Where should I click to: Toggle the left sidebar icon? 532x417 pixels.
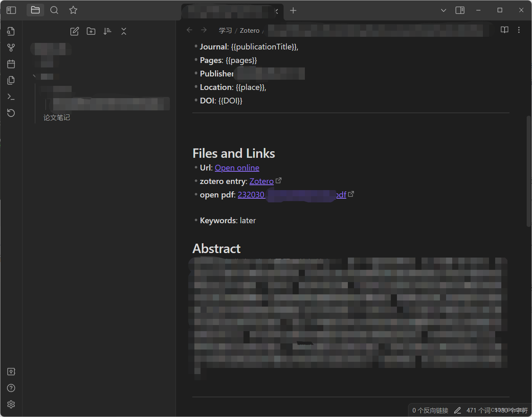pyautogui.click(x=11, y=10)
